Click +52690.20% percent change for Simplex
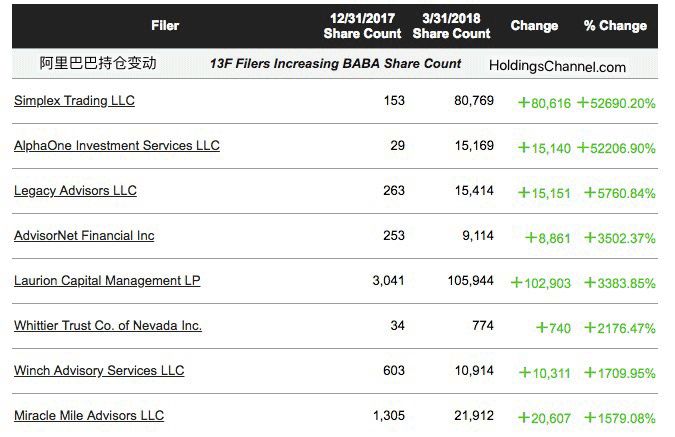The width and height of the screenshot is (675, 437). (x=619, y=103)
